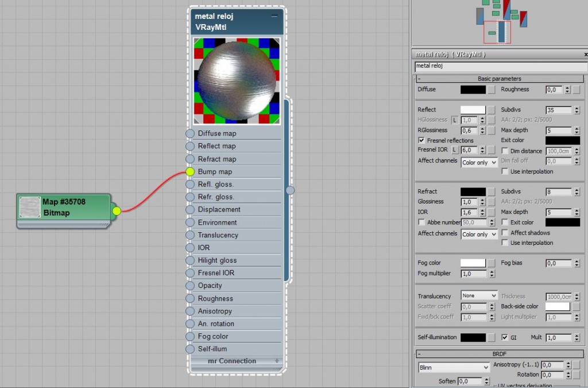Image resolution: width=588 pixels, height=388 pixels.
Task: Toggle Self-illumination GI checkbox
Action: pyautogui.click(x=505, y=337)
